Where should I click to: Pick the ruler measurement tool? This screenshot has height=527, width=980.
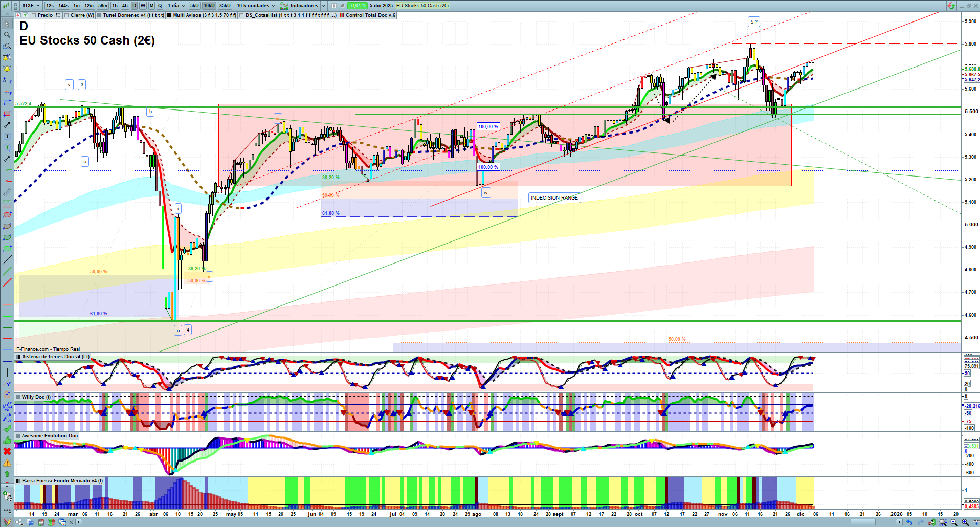(x=7, y=192)
